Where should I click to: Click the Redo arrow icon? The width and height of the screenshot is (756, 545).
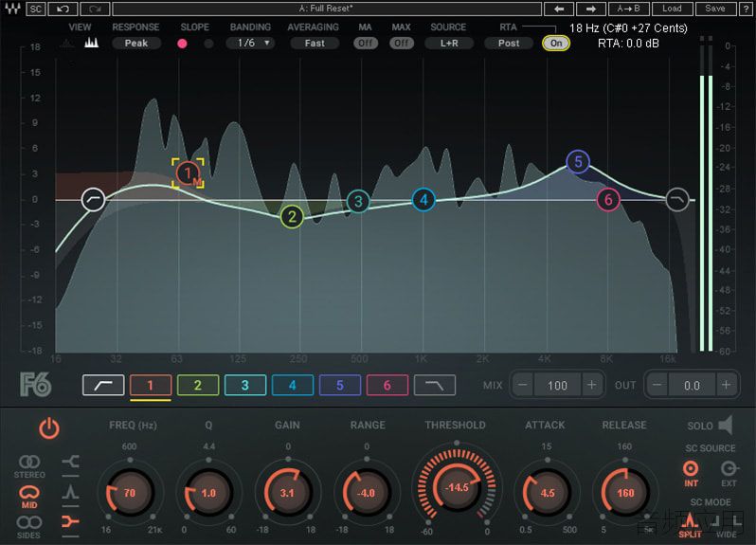coord(95,9)
